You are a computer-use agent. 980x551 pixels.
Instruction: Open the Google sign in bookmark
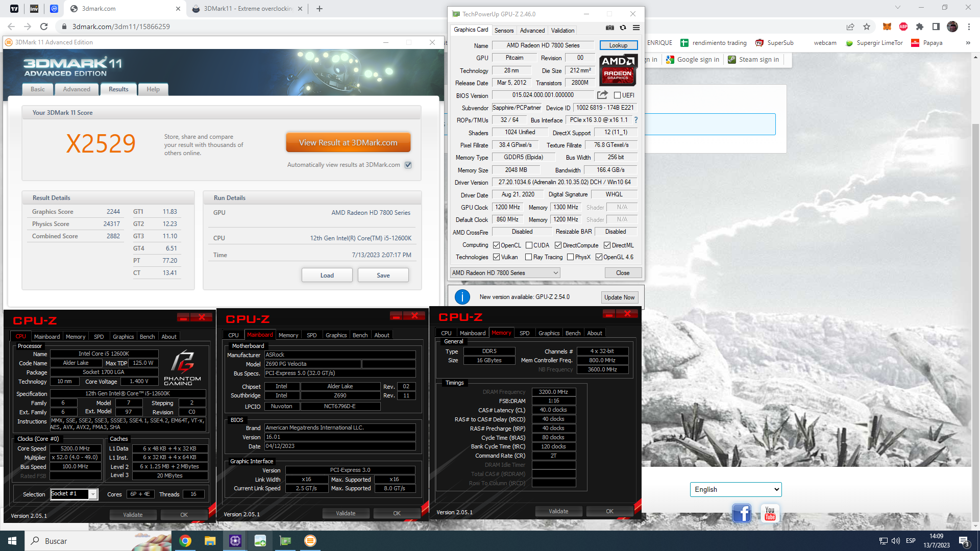pyautogui.click(x=693, y=60)
